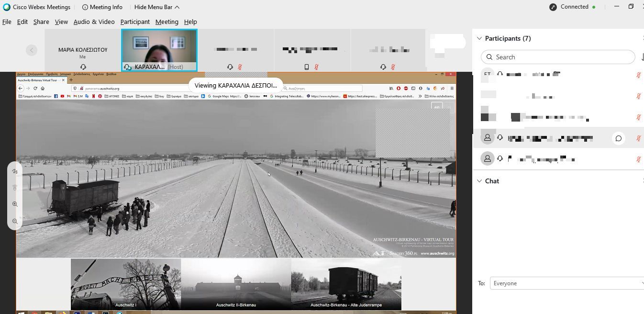644x314 pixels.
Task: Toggle Hide Menu Bar
Action: pyautogui.click(x=157, y=7)
